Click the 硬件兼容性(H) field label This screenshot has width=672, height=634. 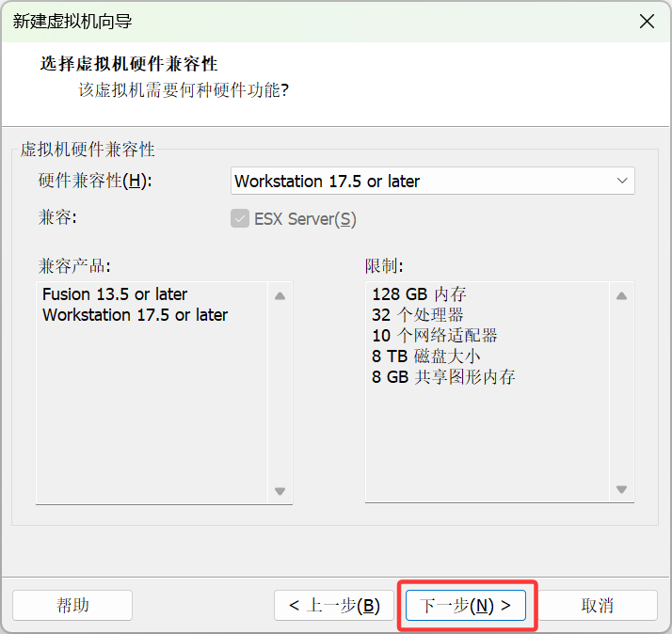tap(95, 181)
